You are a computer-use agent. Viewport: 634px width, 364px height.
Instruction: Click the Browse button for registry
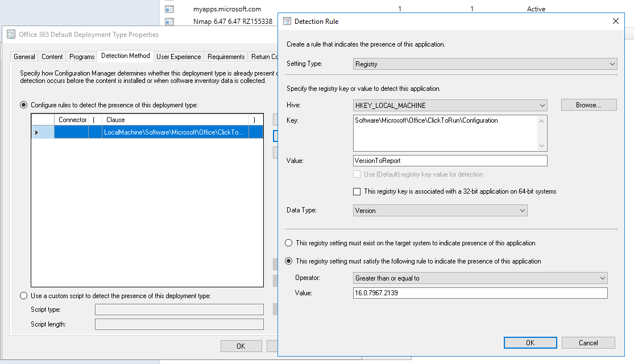click(x=589, y=105)
